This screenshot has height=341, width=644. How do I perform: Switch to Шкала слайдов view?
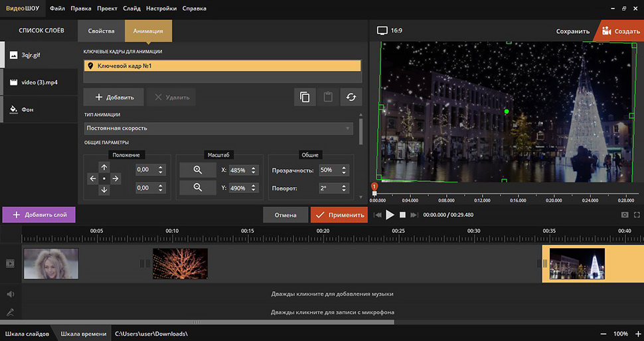point(27,334)
